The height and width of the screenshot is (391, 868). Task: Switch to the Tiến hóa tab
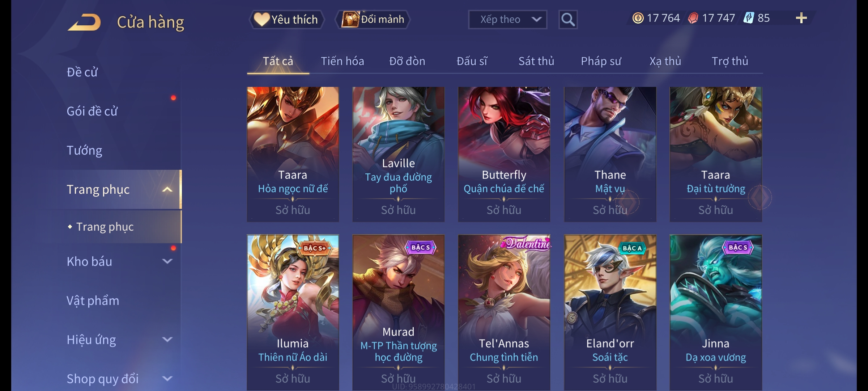pyautogui.click(x=342, y=61)
